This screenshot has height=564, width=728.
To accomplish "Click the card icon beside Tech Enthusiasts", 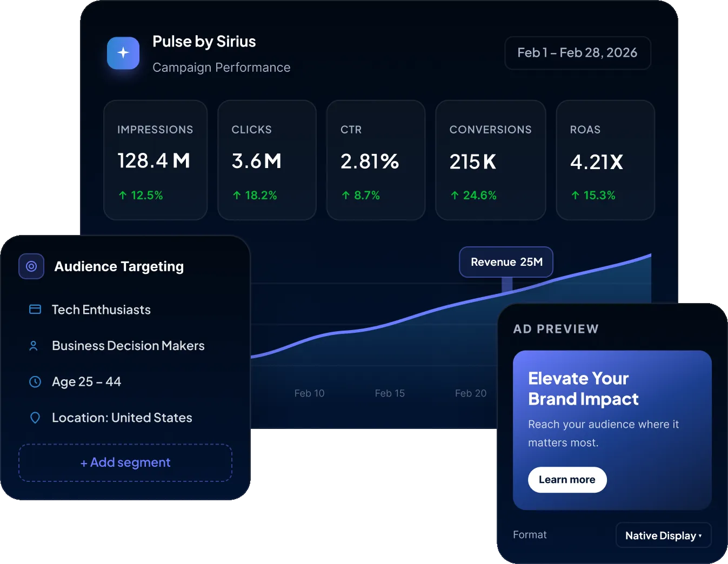I will pos(35,310).
